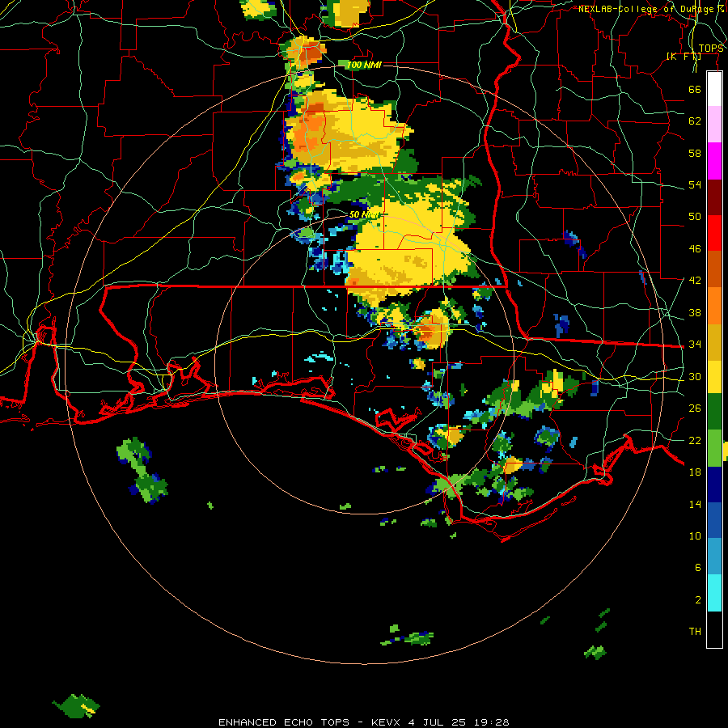
Task: Click the legend value 66
Action: (695, 89)
